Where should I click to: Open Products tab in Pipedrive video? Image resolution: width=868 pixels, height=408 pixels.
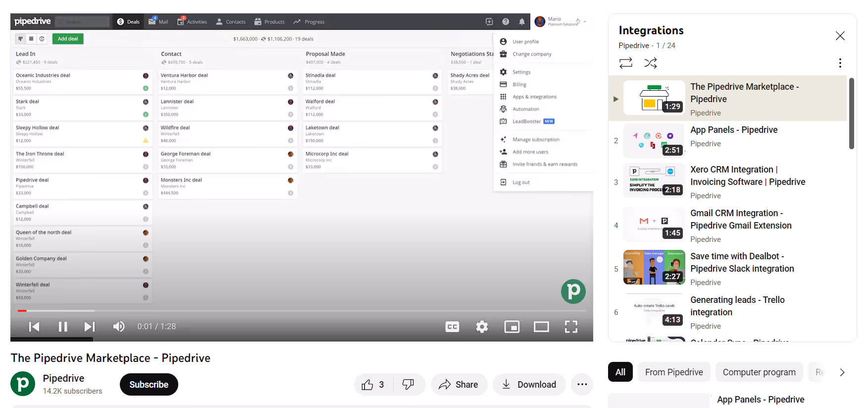tap(269, 22)
